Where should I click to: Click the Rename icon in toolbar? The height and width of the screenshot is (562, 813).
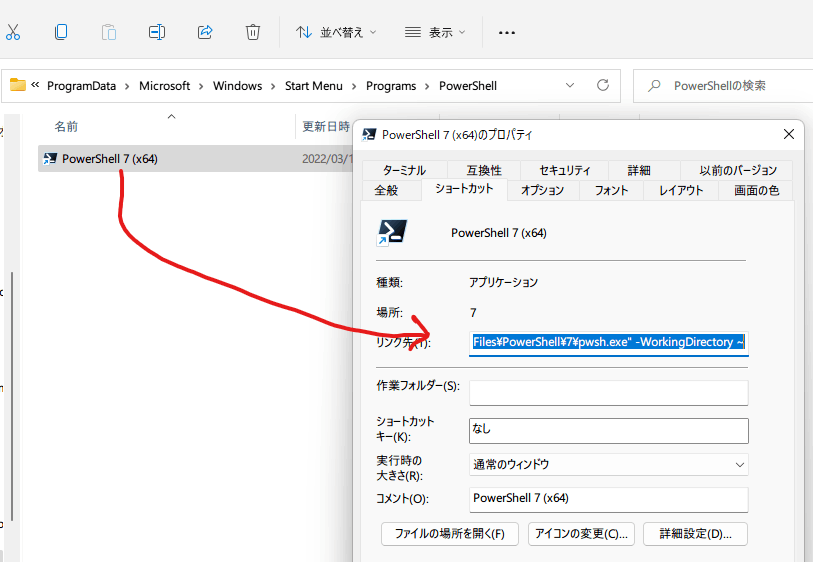[157, 32]
